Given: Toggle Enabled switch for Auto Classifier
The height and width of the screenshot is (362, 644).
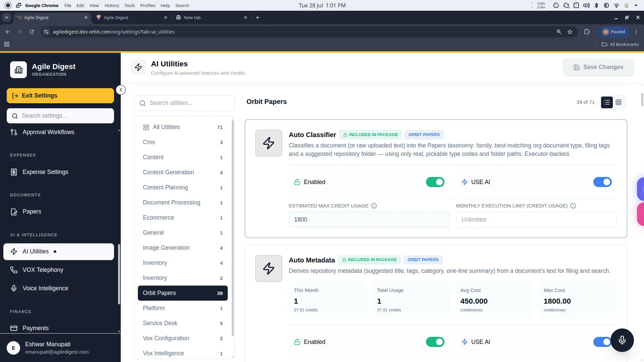Looking at the screenshot, I should coord(435,182).
